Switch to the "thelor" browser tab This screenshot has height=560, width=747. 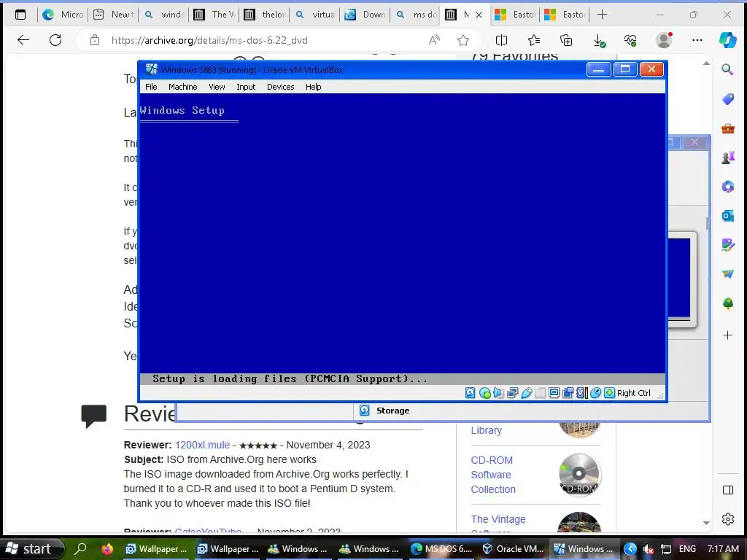(x=265, y=15)
